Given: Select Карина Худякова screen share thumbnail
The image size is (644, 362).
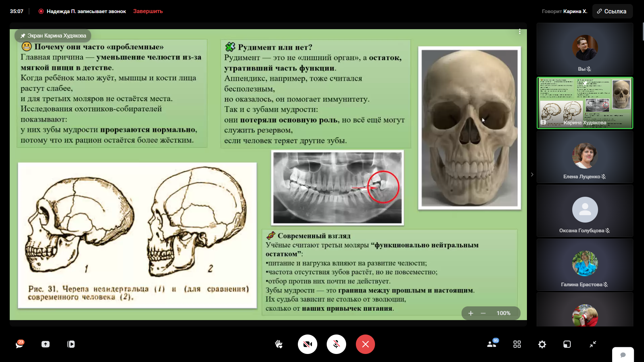Looking at the screenshot, I should point(585,103).
